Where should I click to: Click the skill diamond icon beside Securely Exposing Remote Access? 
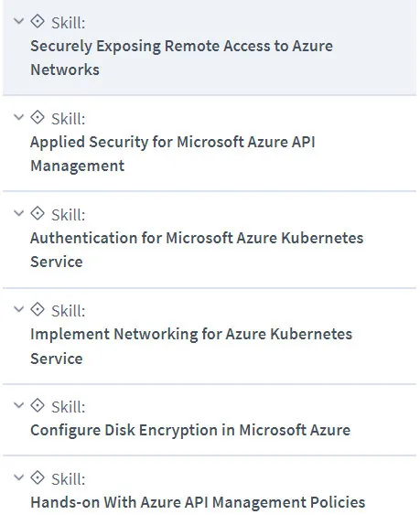38,21
